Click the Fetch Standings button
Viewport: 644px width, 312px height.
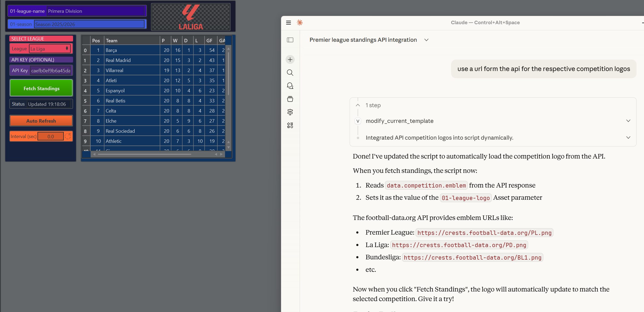41,88
